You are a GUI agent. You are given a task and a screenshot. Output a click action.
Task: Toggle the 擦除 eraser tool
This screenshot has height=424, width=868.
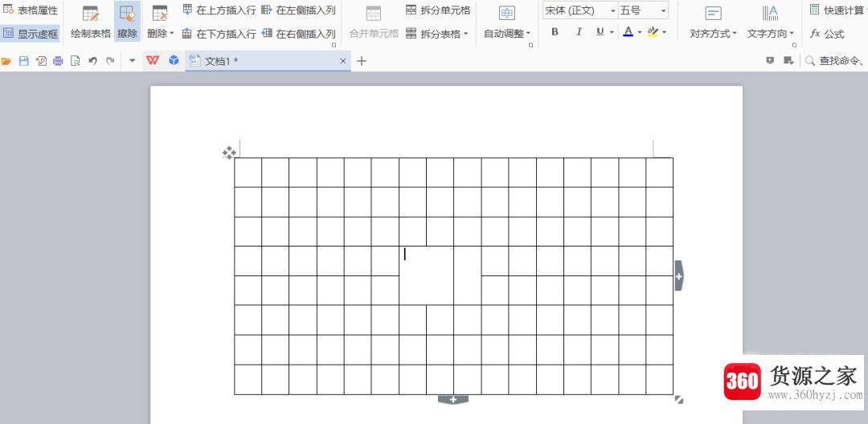click(x=127, y=21)
